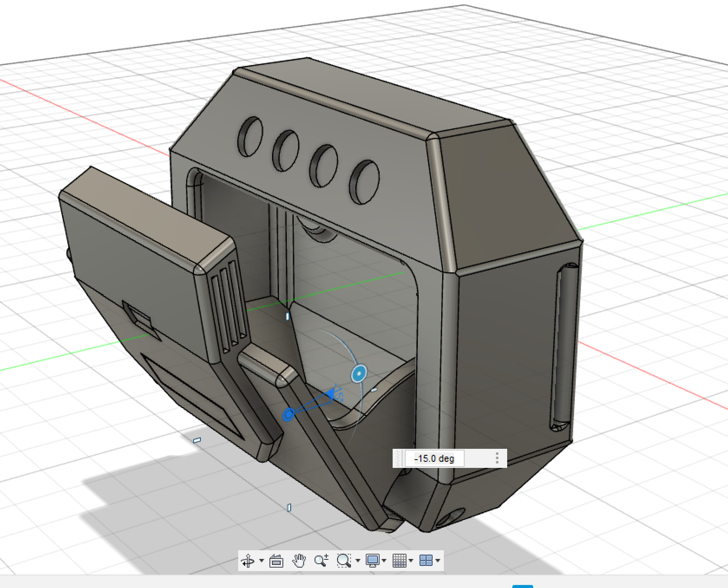The width and height of the screenshot is (728, 588).
Task: Click the Grid and Snaps icon
Action: (x=399, y=561)
